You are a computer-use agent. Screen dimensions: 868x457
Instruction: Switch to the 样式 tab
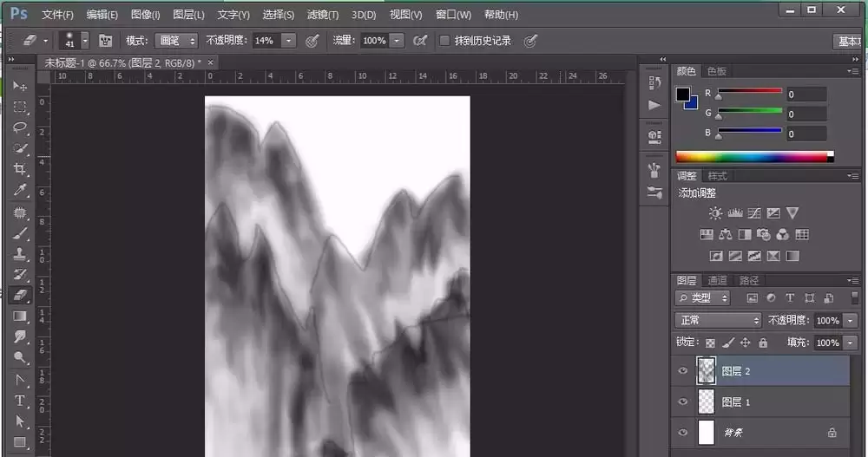pyautogui.click(x=718, y=176)
